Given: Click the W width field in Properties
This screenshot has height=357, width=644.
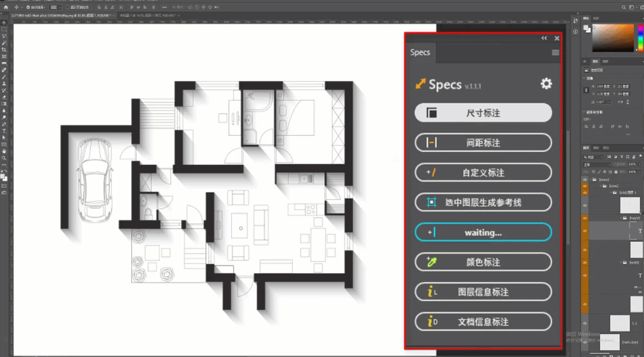Looking at the screenshot, I should 603,87.
